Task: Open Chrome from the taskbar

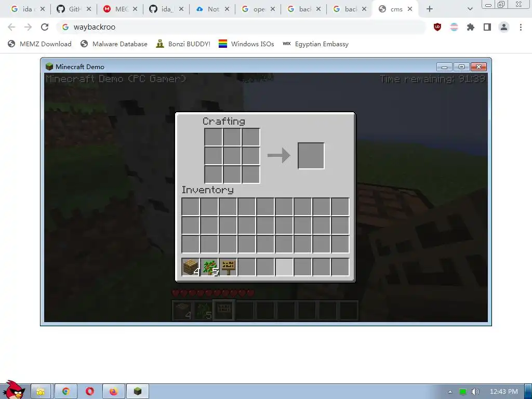Action: 66,392
